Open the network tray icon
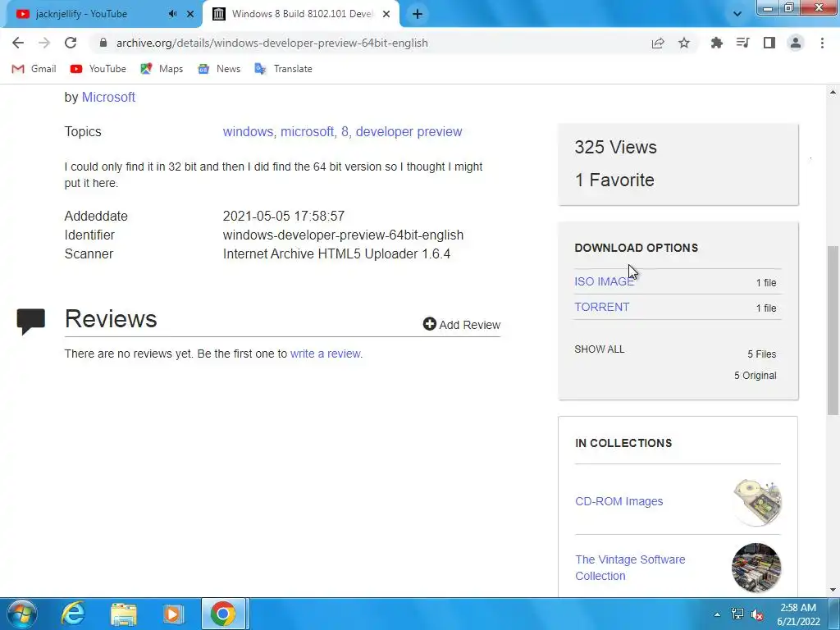The height and width of the screenshot is (630, 840). 737,614
